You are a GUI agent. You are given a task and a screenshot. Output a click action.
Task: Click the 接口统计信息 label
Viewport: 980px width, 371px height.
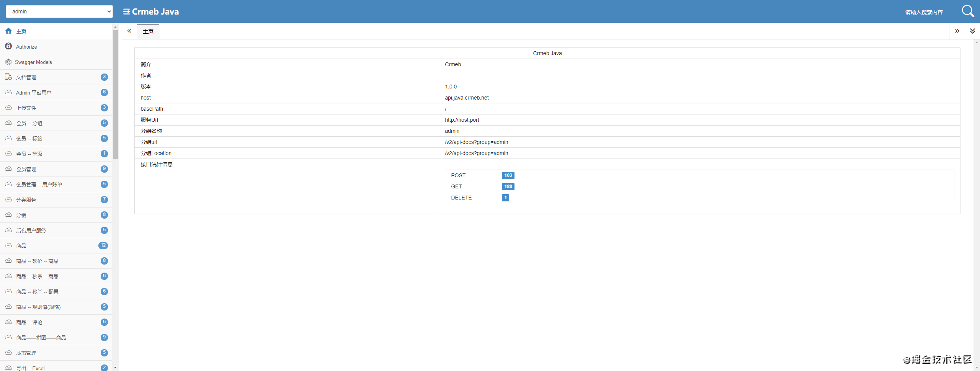tap(157, 164)
